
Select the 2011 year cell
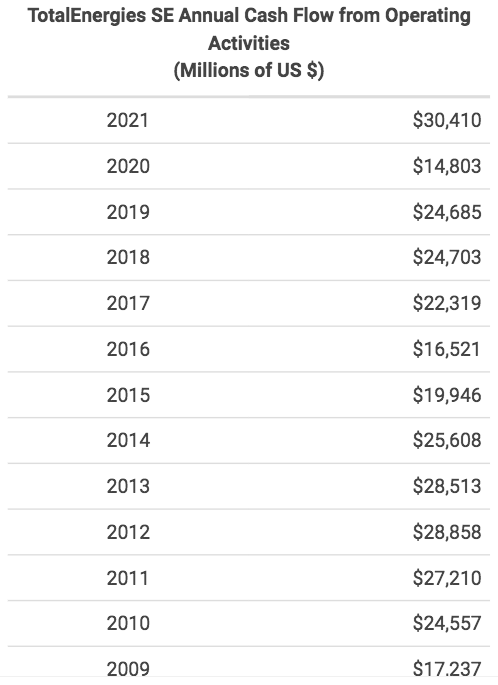point(128,578)
